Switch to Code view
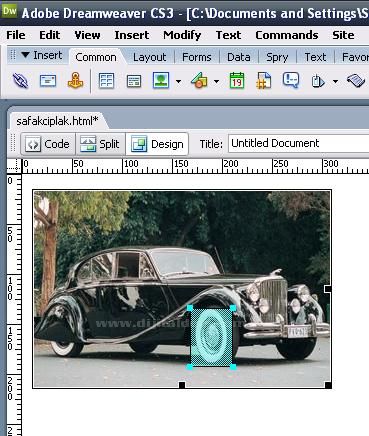Screen dimensions: 369x436 pyautogui.click(x=48, y=144)
